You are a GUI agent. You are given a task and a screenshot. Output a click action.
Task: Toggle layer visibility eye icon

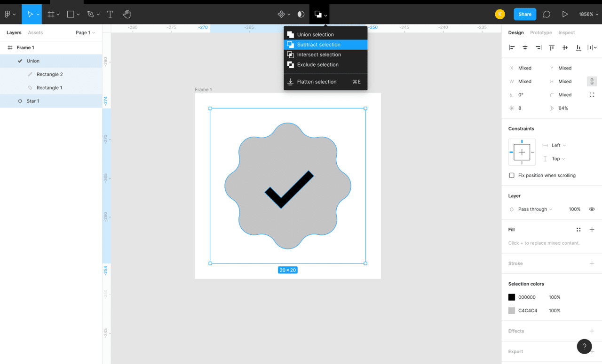(x=592, y=209)
